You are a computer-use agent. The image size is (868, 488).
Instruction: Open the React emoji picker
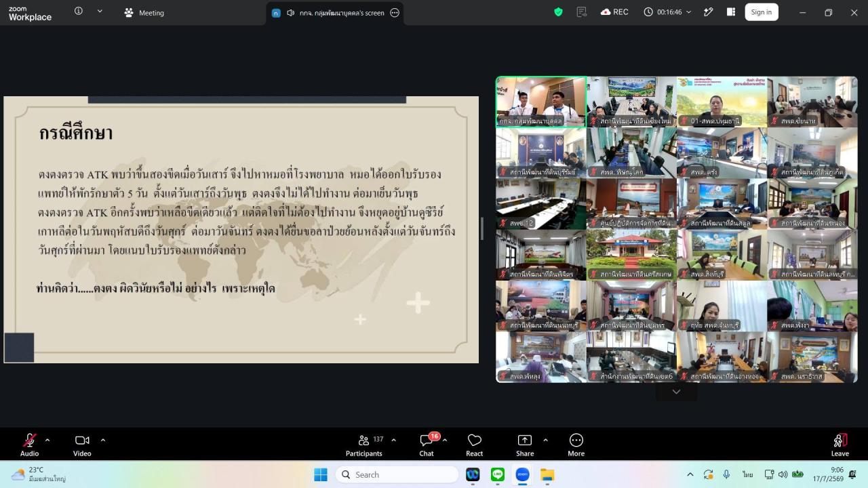click(x=475, y=445)
